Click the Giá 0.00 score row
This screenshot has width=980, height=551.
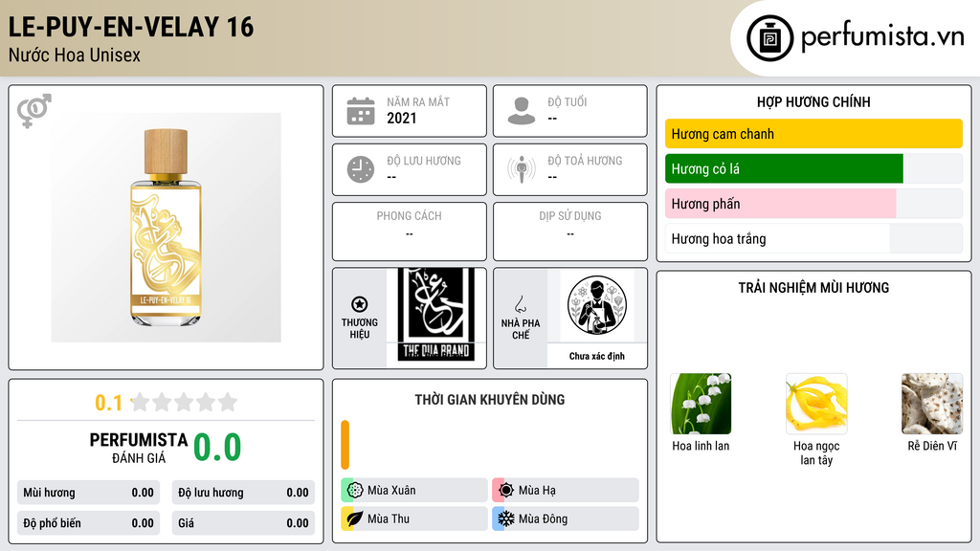tap(243, 523)
